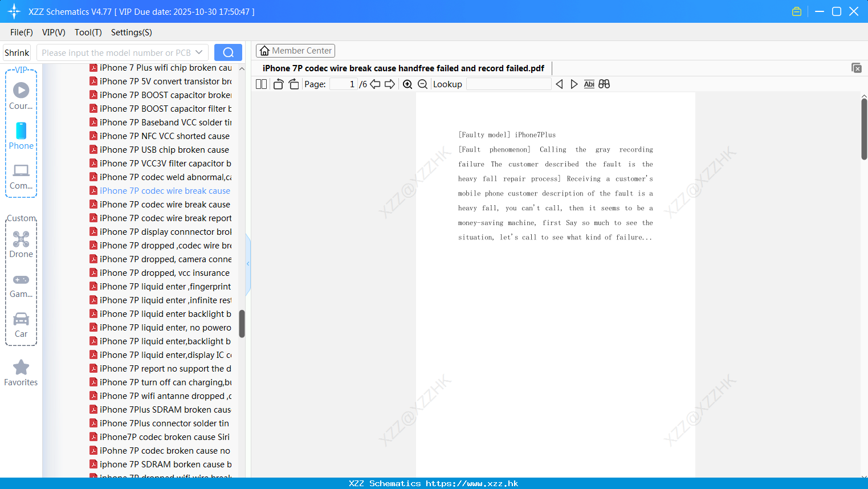The width and height of the screenshot is (868, 489).
Task: Zoom out of the PDF document
Action: pos(422,84)
